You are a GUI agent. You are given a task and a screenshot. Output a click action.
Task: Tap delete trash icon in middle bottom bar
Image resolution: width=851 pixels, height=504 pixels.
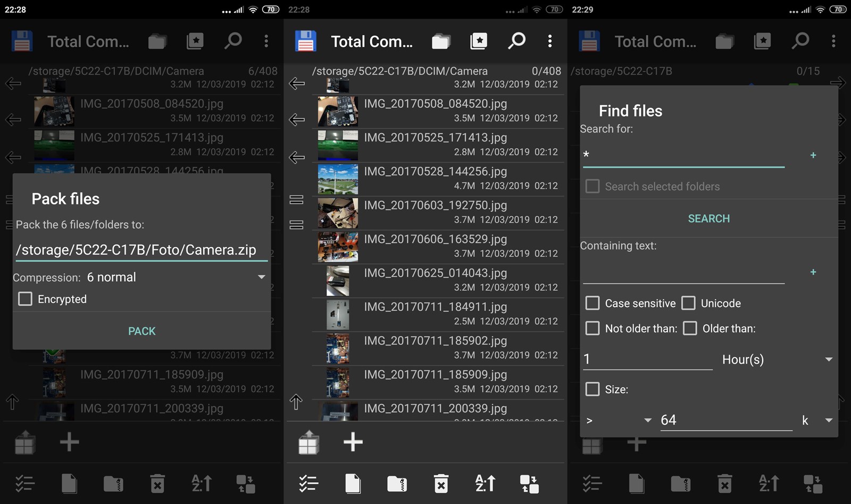(441, 483)
